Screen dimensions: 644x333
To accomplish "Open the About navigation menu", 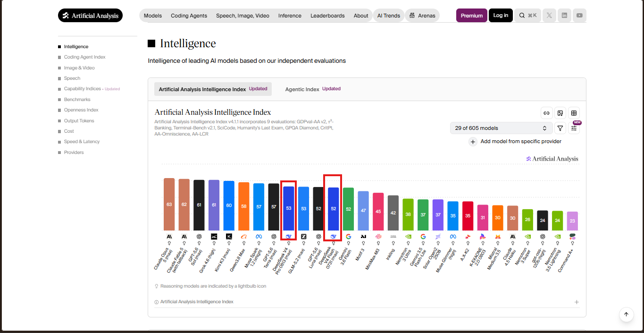I will point(361,16).
